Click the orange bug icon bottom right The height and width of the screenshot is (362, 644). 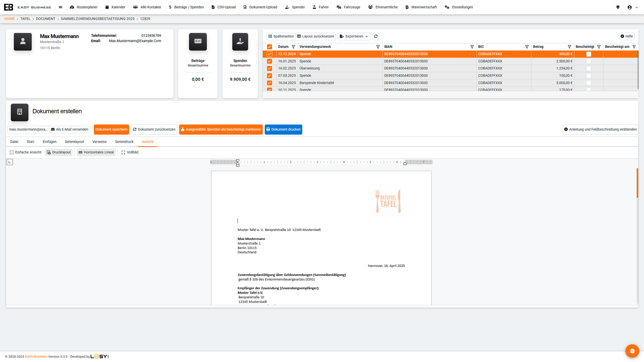click(x=632, y=351)
